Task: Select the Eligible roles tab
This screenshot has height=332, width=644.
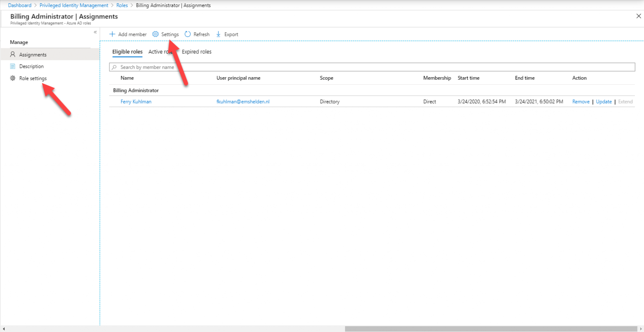Action: tap(127, 52)
